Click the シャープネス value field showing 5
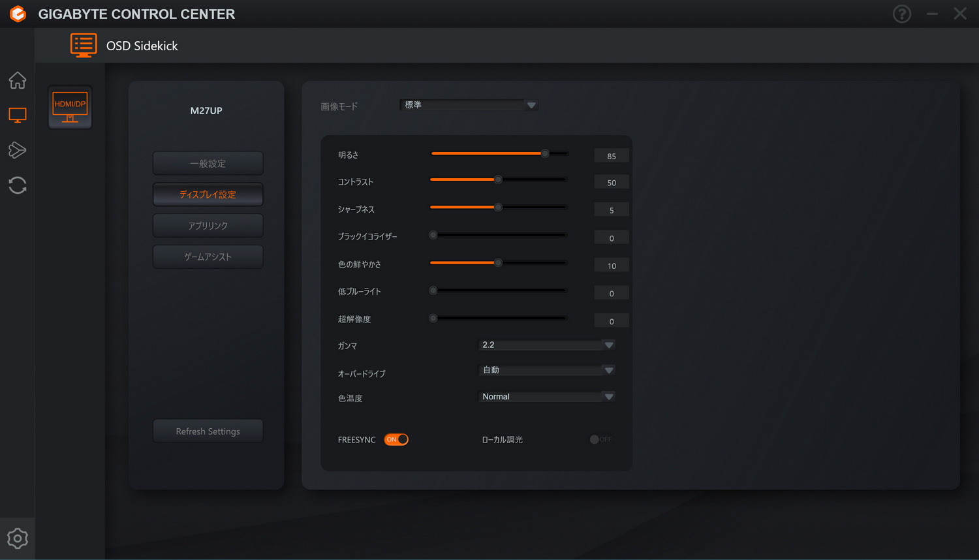 pyautogui.click(x=612, y=210)
